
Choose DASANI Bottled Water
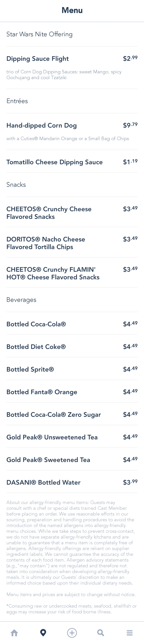44,483
